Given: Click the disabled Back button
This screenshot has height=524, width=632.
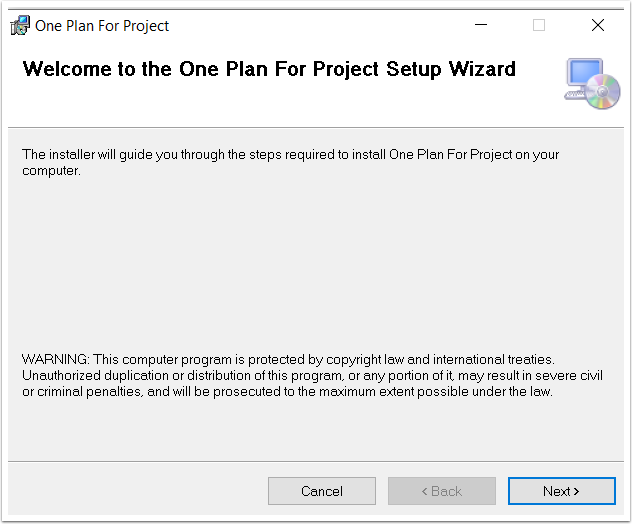Looking at the screenshot, I should coord(442,491).
